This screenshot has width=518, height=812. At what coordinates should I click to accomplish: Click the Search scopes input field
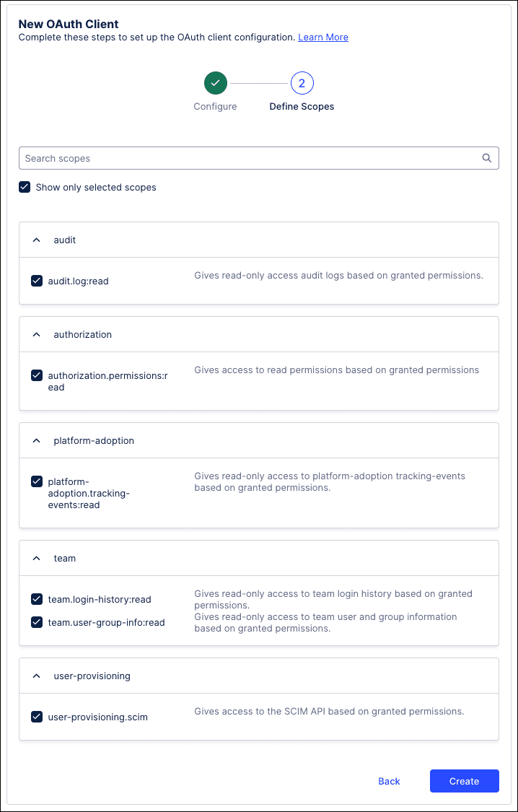[x=216, y=158]
